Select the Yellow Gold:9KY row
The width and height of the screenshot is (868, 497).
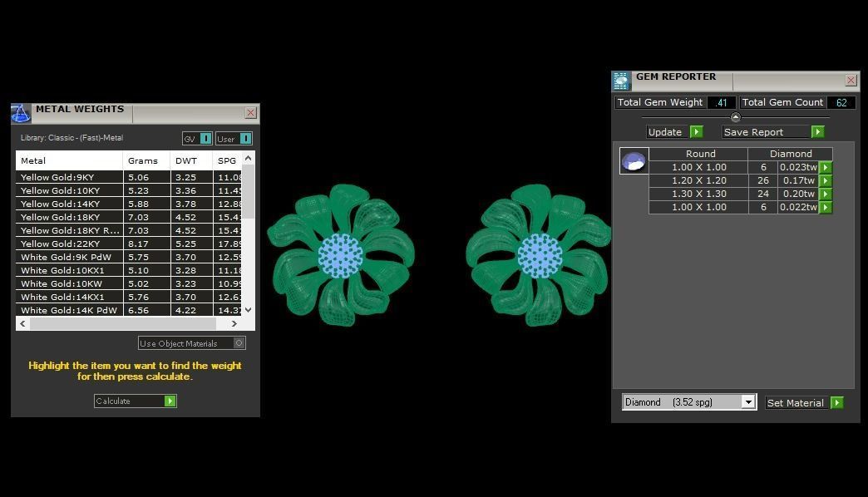pos(129,177)
